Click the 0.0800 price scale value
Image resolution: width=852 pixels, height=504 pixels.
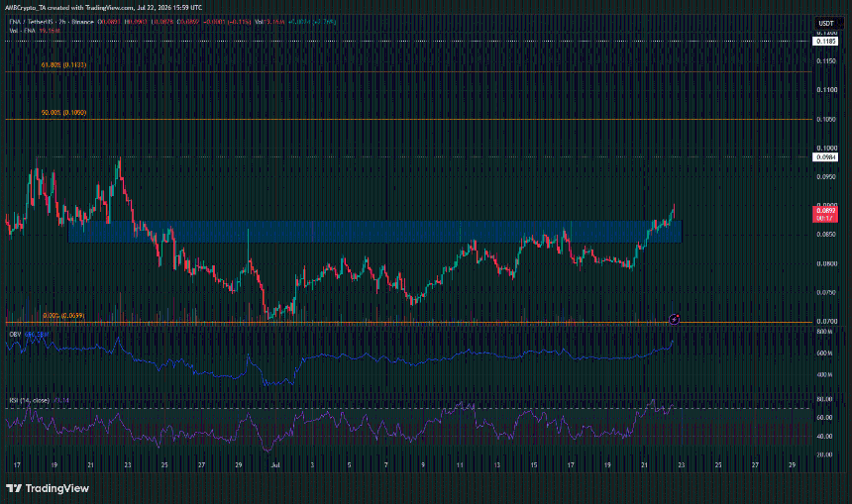(826, 264)
